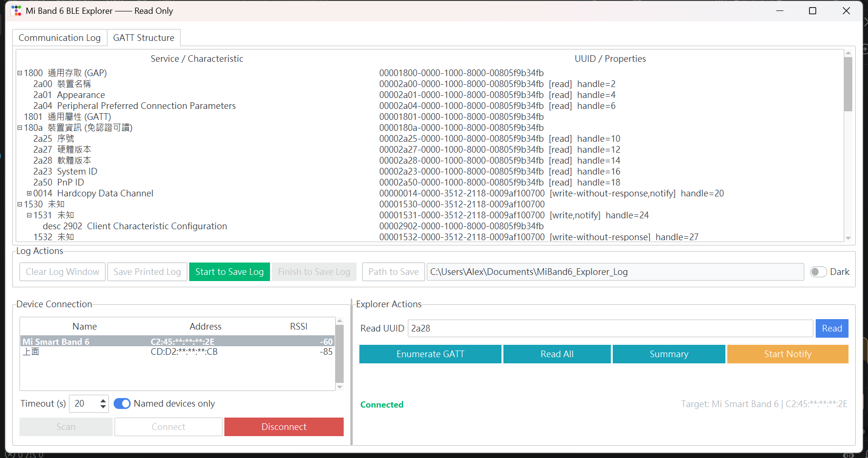Click the Scan button
Screen dimensions: 868x458
(x=66, y=427)
